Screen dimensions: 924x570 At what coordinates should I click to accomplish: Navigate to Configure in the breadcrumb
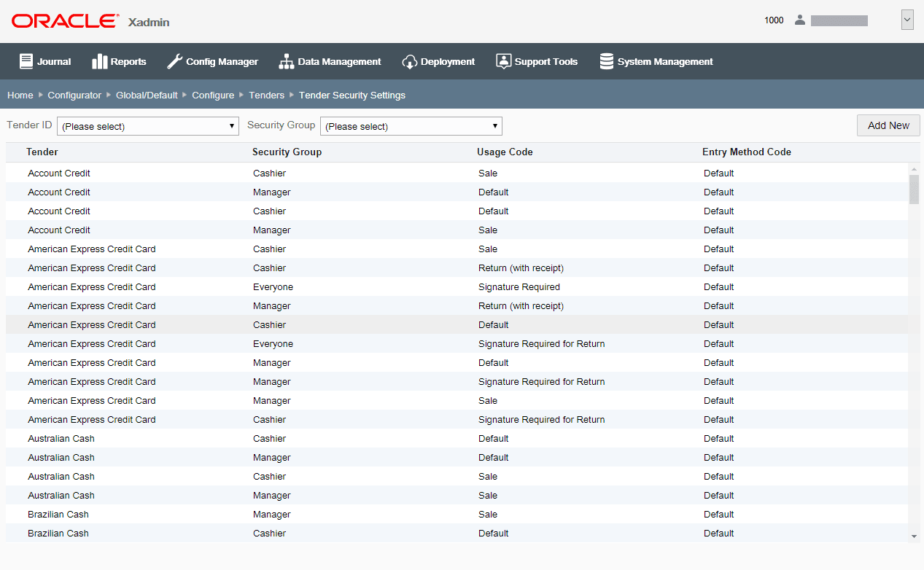[212, 95]
